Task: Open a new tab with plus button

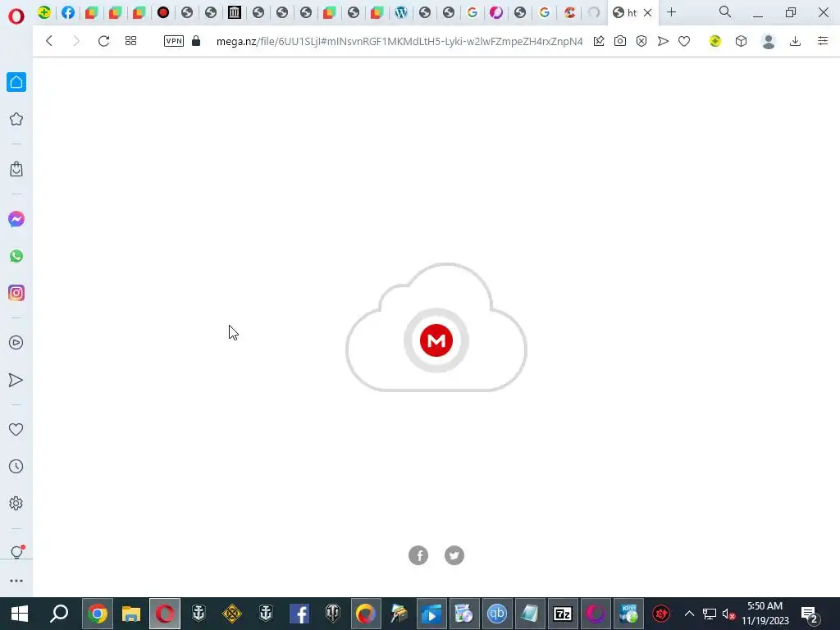Action: coord(671,12)
